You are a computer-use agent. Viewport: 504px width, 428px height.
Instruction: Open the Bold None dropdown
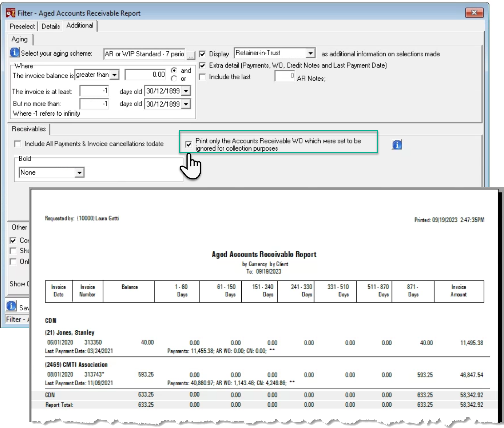[79, 173]
